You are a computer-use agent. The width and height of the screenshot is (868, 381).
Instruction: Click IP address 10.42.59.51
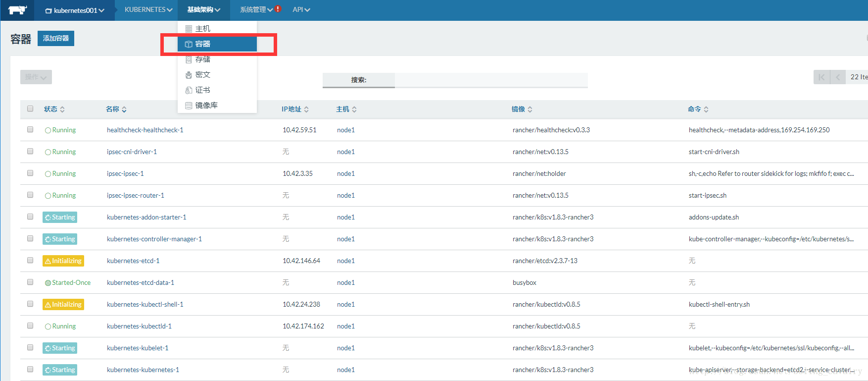click(x=299, y=130)
